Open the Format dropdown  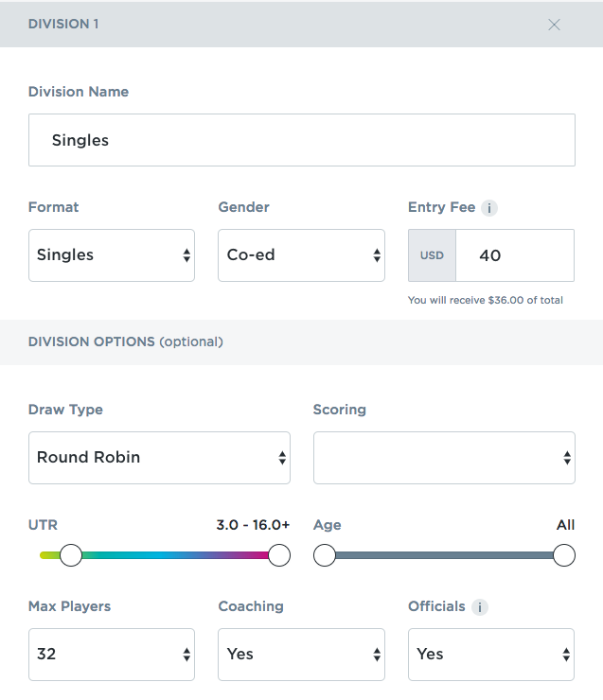click(112, 255)
